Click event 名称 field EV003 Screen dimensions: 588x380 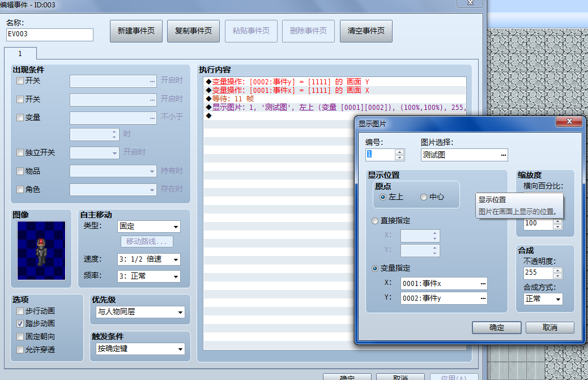click(49, 35)
